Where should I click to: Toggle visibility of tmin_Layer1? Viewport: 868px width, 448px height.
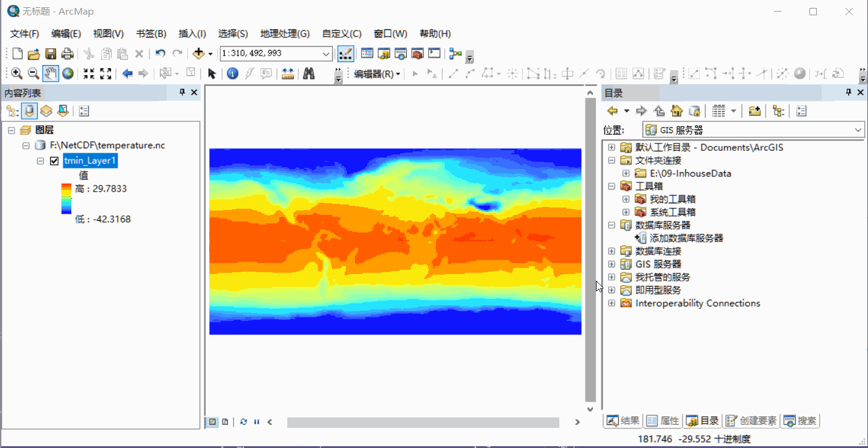tap(54, 161)
